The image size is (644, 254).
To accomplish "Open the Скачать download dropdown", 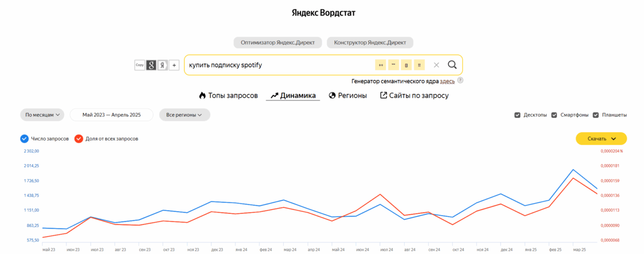I will coord(601,139).
